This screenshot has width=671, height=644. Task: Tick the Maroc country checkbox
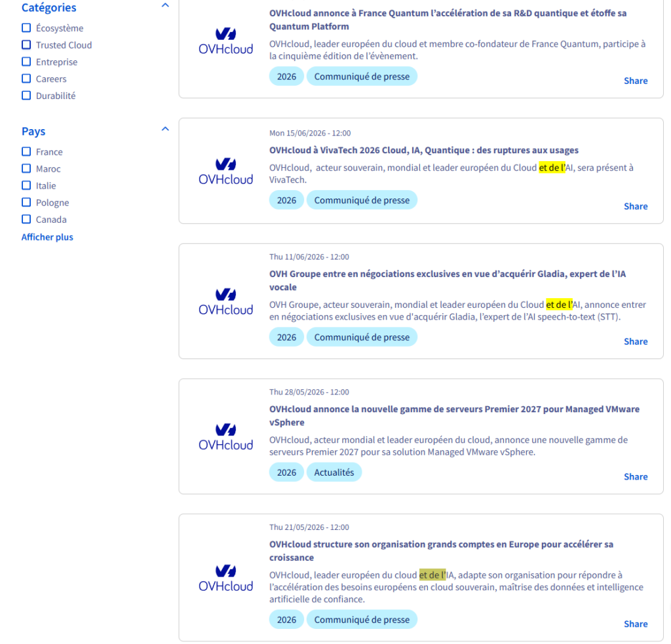[x=26, y=168]
